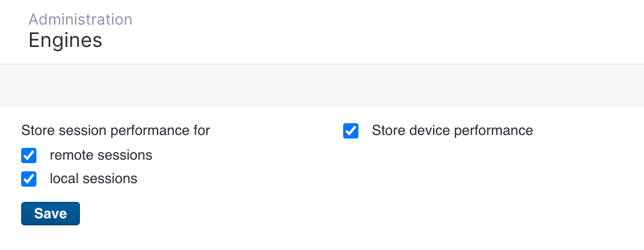644x250 pixels.
Task: Turn off device performance storing
Action: click(351, 131)
